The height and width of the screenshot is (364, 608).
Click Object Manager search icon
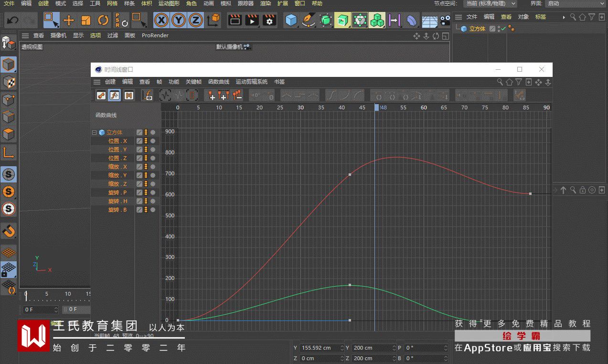tap(573, 17)
